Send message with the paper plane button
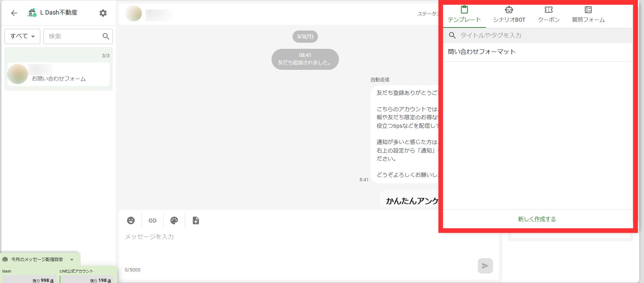The width and height of the screenshot is (644, 283). (485, 266)
